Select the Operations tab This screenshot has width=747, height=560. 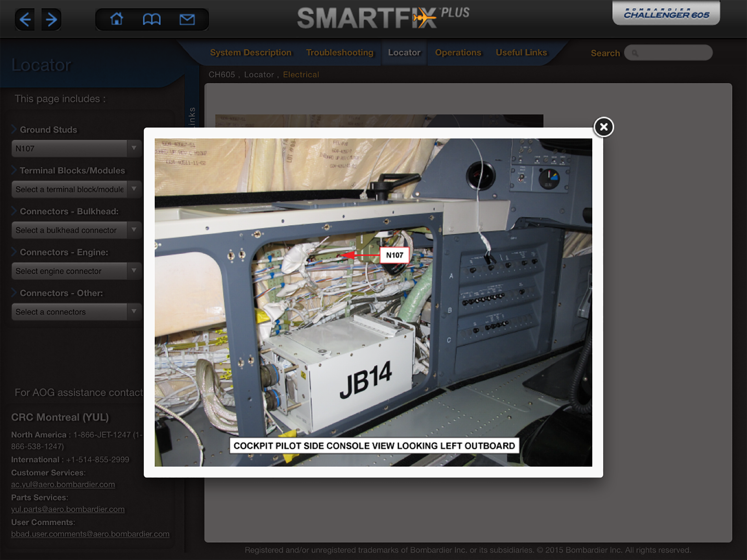[458, 53]
